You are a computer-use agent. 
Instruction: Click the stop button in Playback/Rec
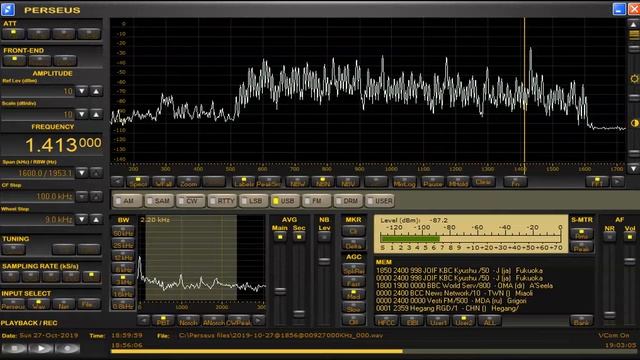coord(14,349)
